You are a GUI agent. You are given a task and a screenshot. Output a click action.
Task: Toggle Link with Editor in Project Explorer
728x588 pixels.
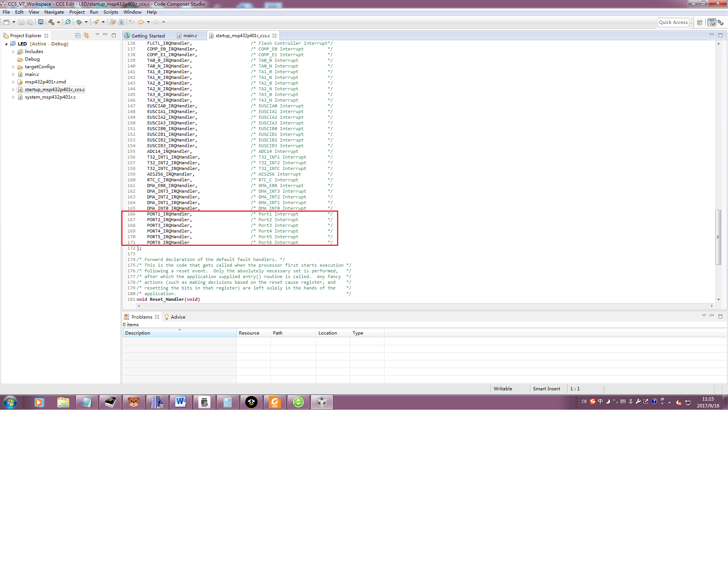(x=87, y=35)
